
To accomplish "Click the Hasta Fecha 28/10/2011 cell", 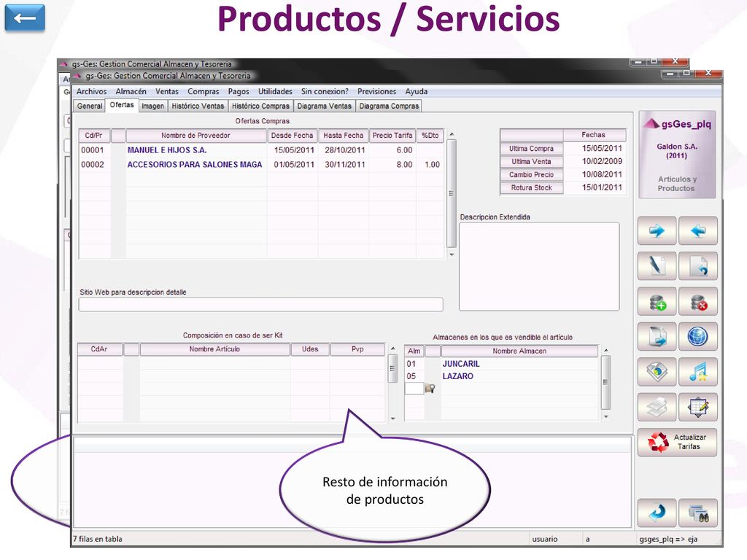I will [345, 150].
